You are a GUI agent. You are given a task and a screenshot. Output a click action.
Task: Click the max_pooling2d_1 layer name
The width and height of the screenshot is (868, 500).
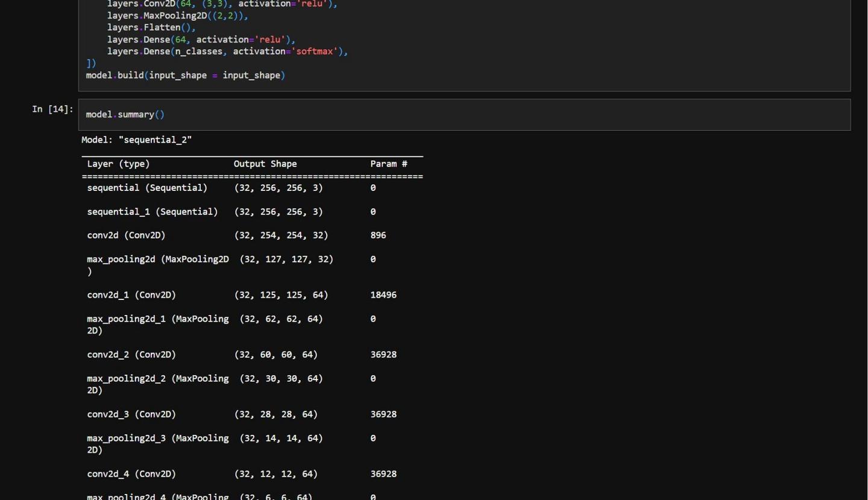pos(158,325)
